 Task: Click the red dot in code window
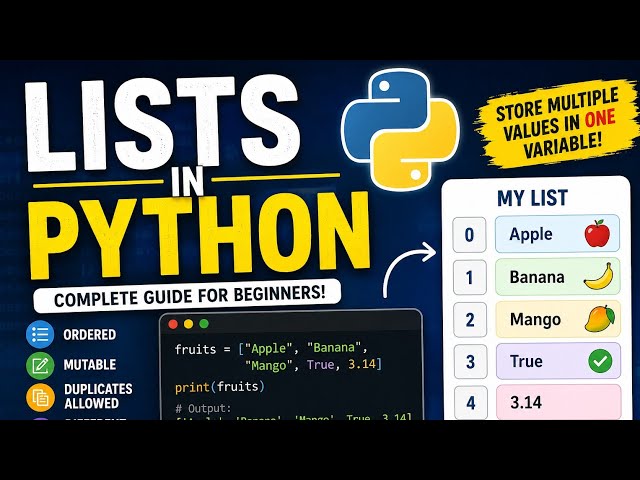pos(173,324)
